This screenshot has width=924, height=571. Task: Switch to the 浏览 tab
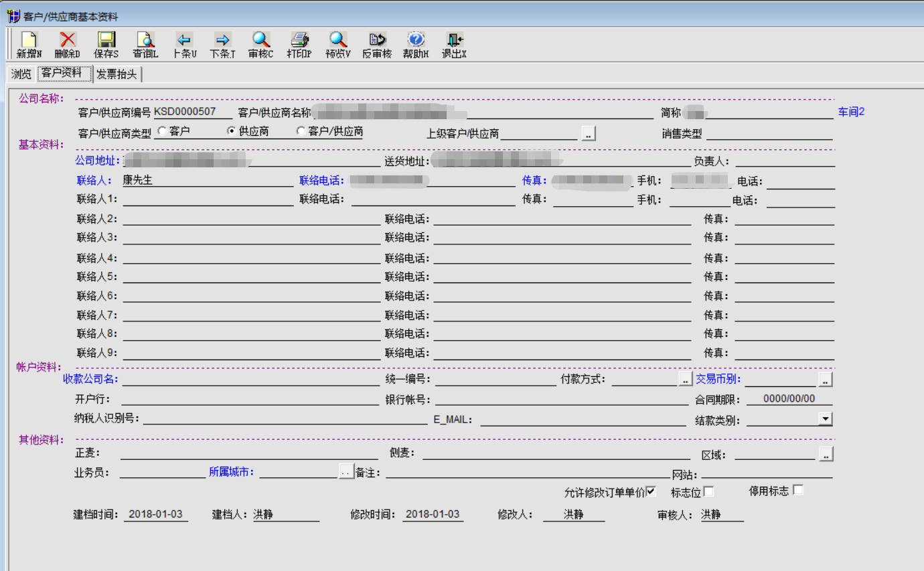(x=21, y=74)
